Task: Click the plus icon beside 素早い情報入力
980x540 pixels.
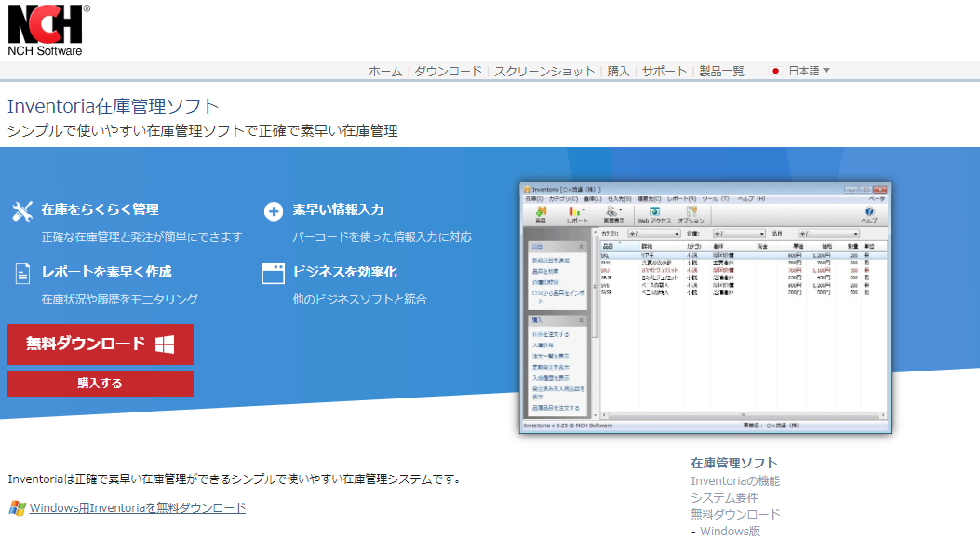Action: click(x=273, y=211)
